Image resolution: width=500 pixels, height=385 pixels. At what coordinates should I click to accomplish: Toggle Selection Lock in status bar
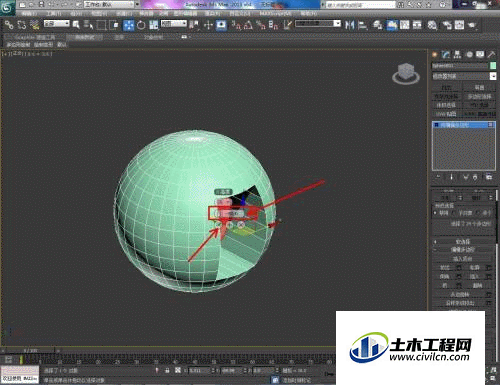167,370
